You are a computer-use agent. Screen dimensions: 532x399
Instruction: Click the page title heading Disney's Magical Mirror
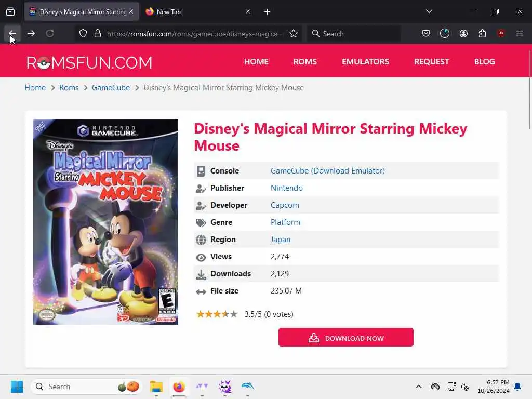pyautogui.click(x=330, y=137)
